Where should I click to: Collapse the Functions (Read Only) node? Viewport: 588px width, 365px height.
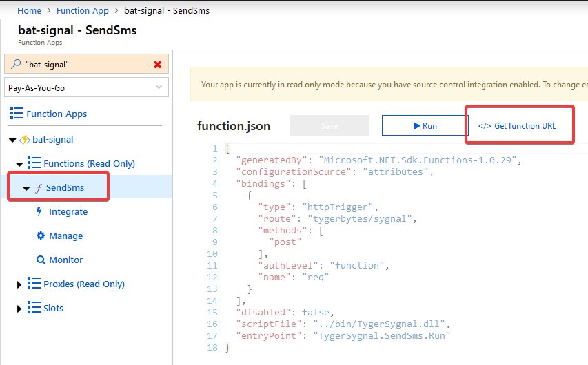(19, 164)
